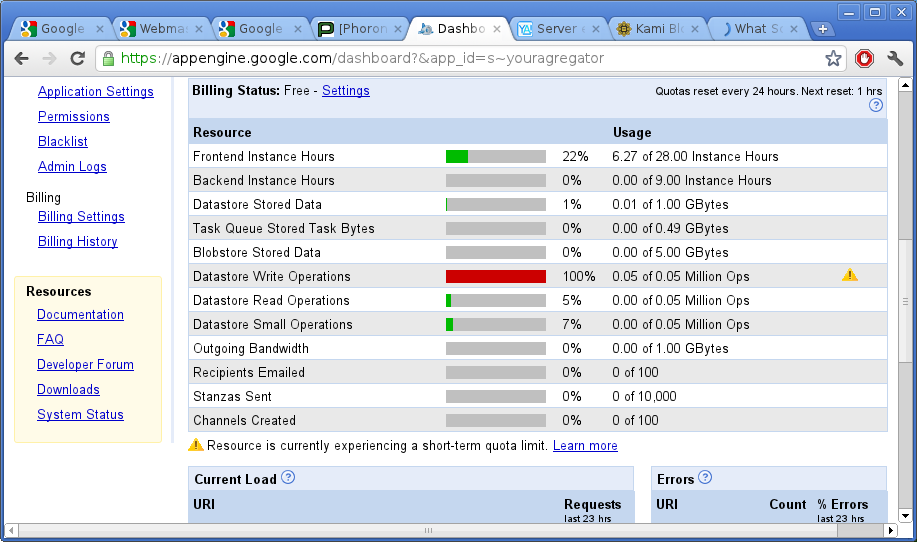Click Datastore Small Operations usage bar

tap(496, 324)
